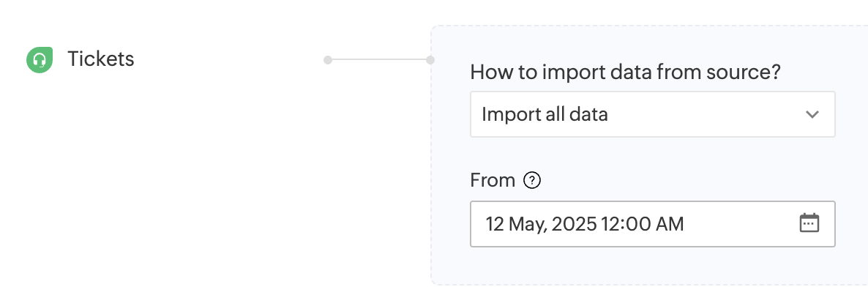Select the Tickets module label

pyautogui.click(x=101, y=59)
